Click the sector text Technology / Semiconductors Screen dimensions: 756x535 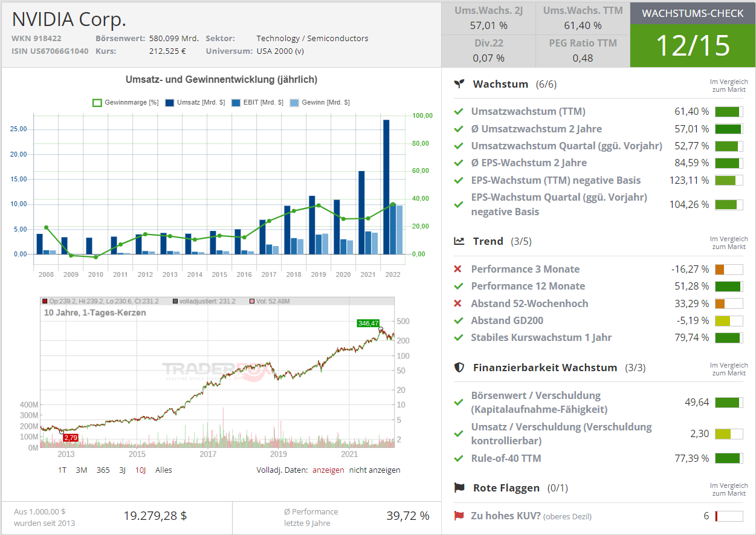coord(312,38)
